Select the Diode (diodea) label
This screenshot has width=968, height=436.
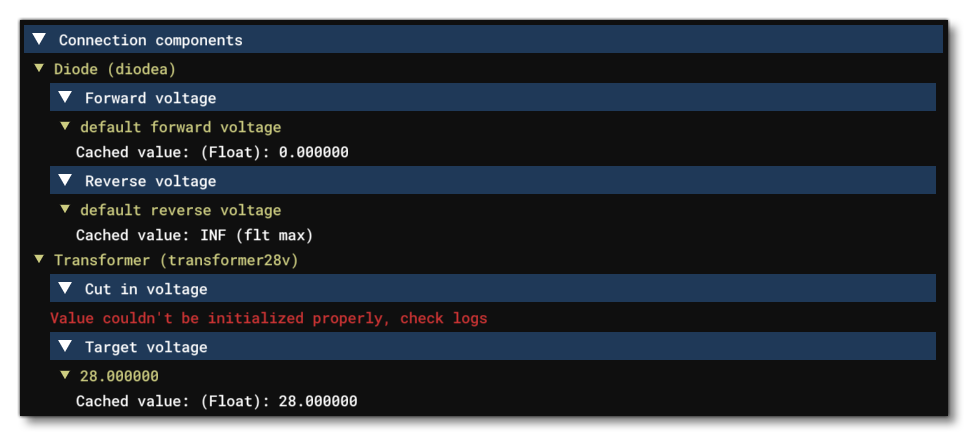[x=115, y=69]
